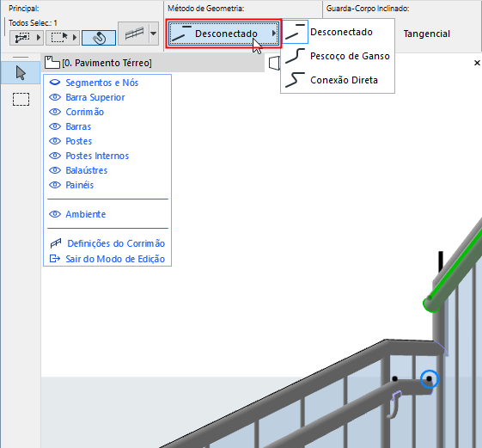Select the Arrow tool in toolbox
This screenshot has height=448, width=482.
coord(21,73)
